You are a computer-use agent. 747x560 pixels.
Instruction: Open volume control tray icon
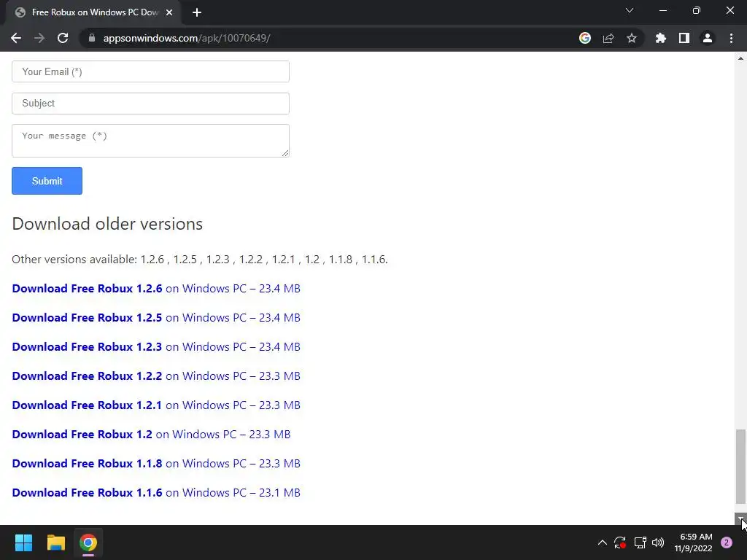658,542
